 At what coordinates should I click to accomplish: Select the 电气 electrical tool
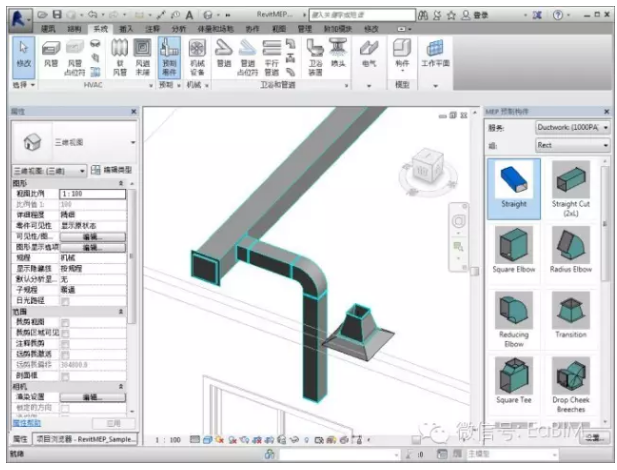click(369, 54)
